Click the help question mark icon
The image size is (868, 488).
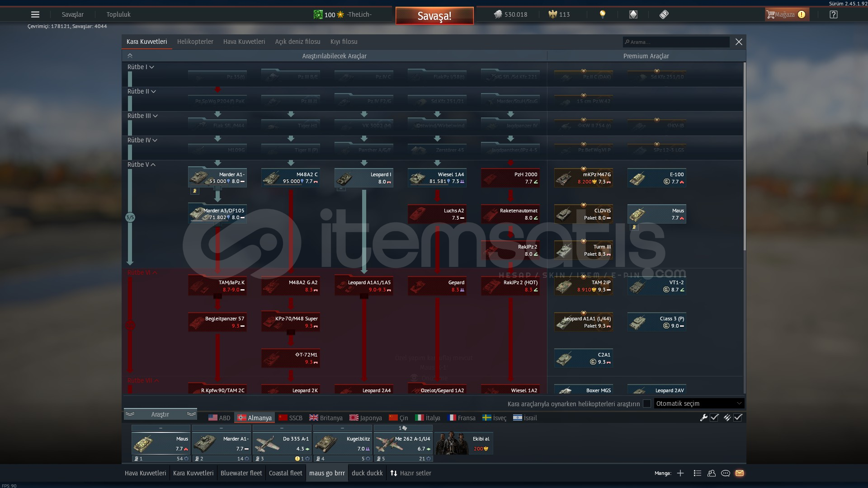pos(834,14)
